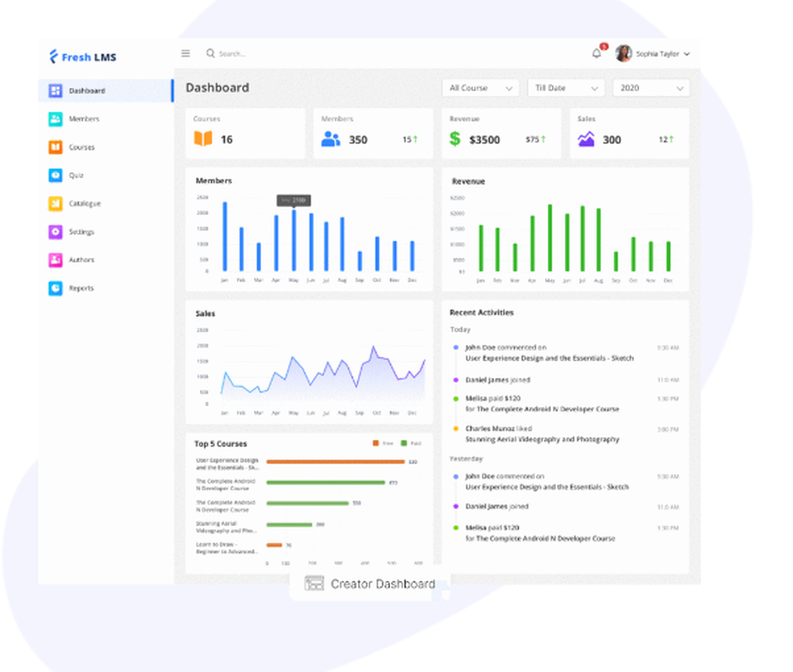Image resolution: width=793 pixels, height=672 pixels.
Task: Click the search magnifier icon
Action: click(x=210, y=53)
